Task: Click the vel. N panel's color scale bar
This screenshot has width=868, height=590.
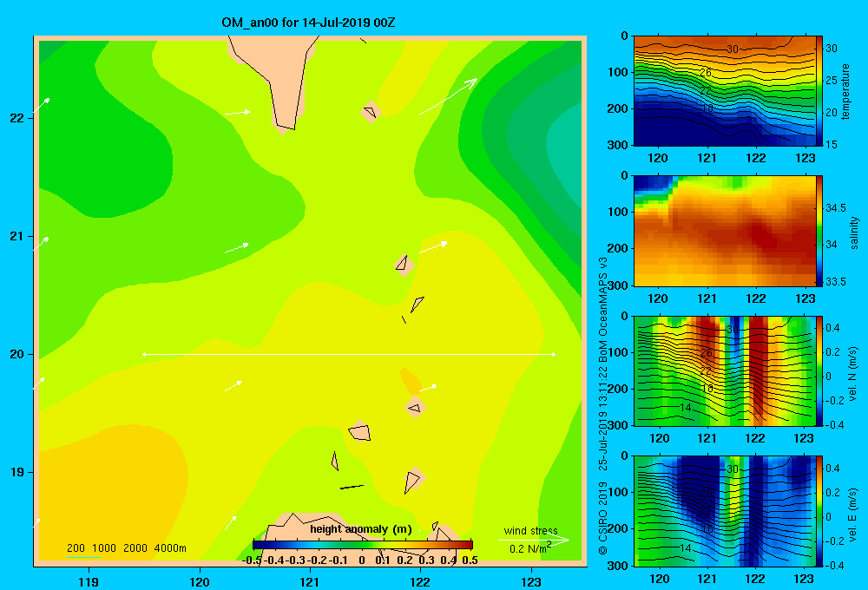Action: coord(819,370)
